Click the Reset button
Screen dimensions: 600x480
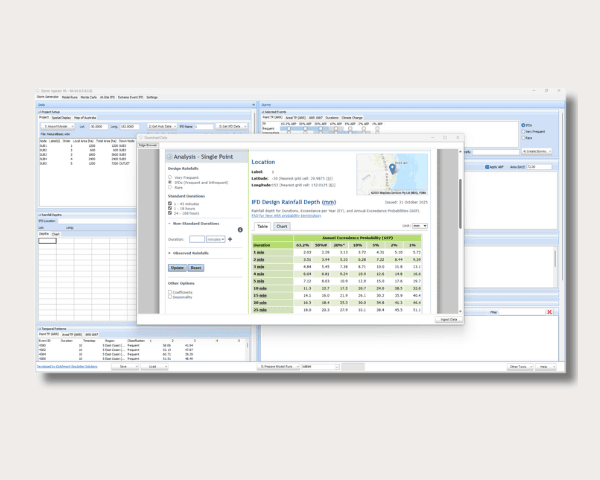coord(197,269)
